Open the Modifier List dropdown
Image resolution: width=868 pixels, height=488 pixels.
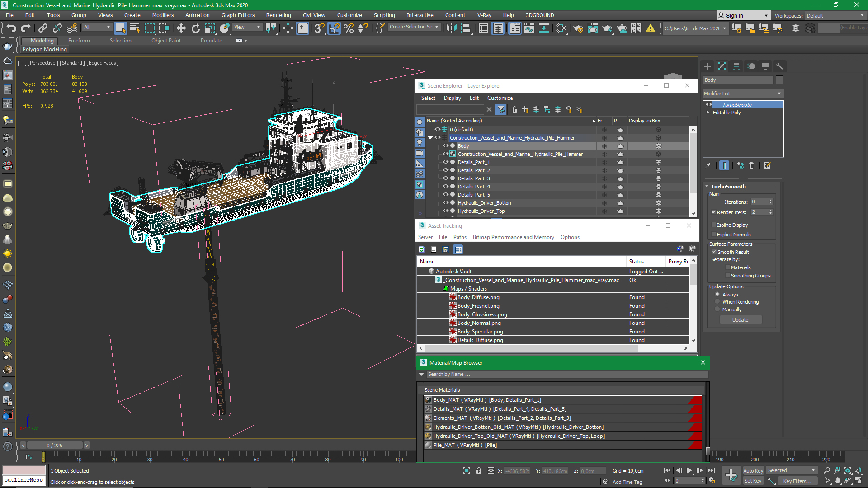[743, 94]
